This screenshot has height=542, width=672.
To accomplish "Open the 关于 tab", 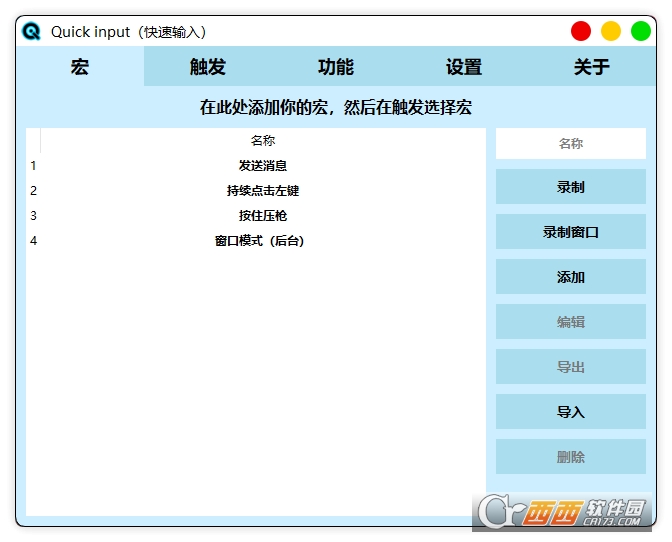I will [x=591, y=66].
